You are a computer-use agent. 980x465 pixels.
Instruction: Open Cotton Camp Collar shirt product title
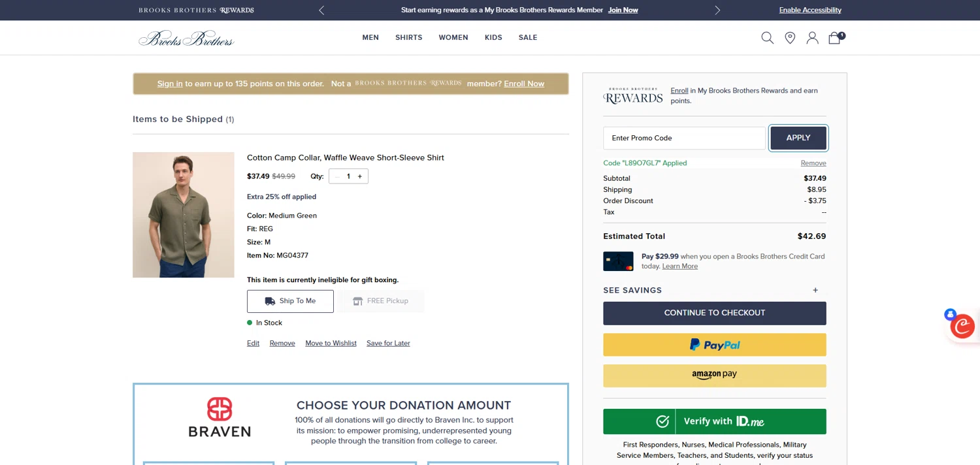(x=346, y=157)
